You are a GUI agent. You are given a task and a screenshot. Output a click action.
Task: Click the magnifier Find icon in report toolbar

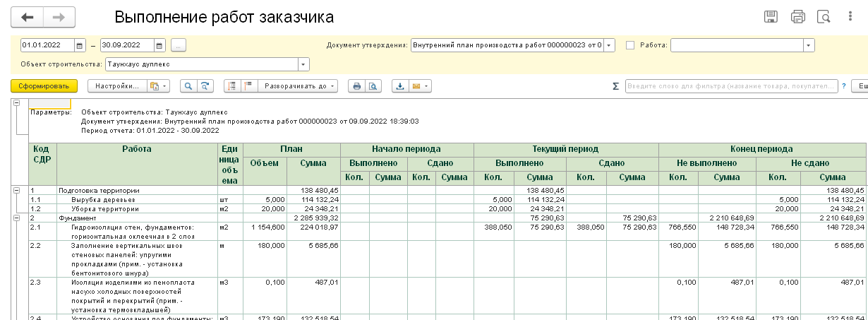coord(188,86)
